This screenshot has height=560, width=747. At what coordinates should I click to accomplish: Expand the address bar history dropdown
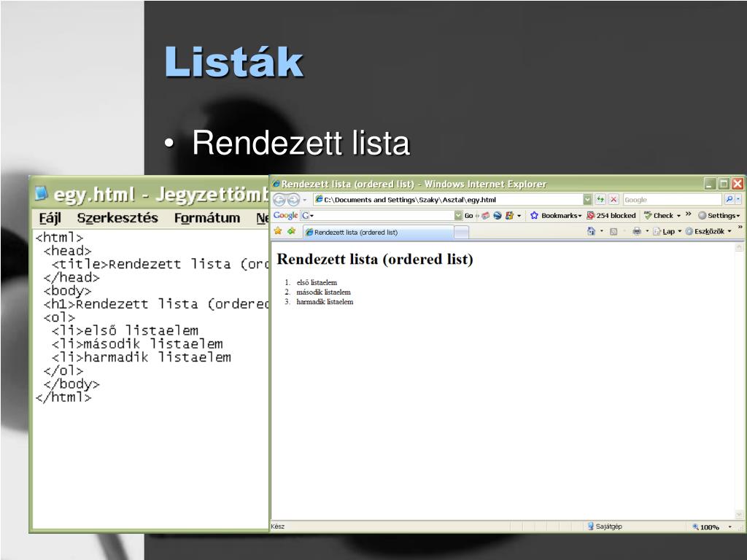point(587,200)
